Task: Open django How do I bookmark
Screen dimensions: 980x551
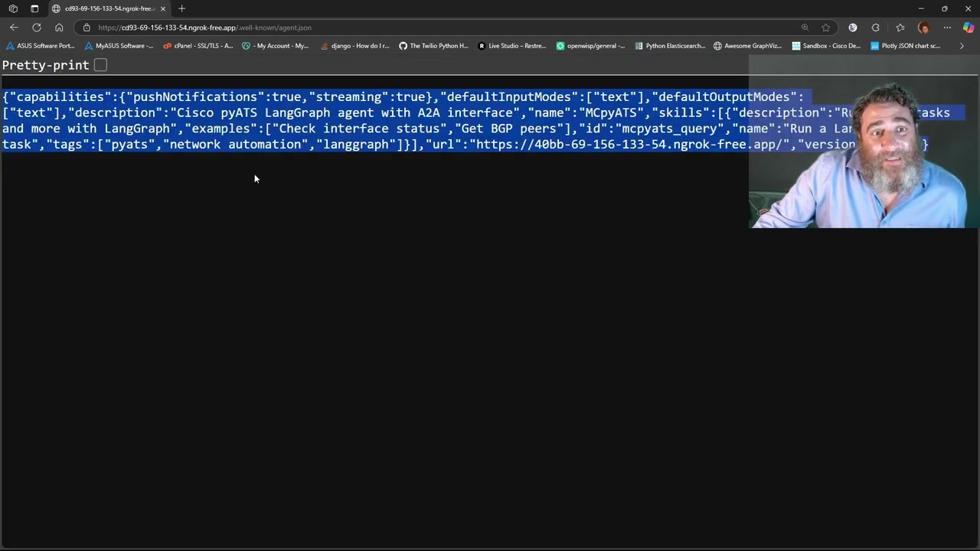Action: [x=355, y=46]
